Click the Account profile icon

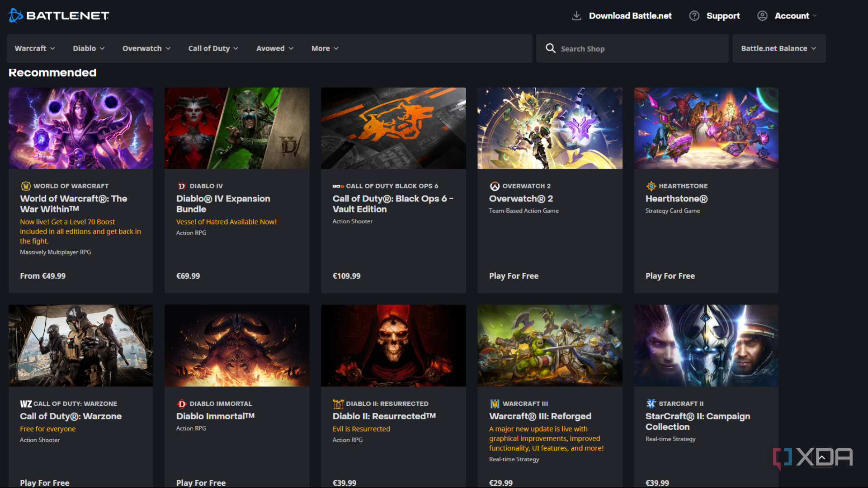click(x=762, y=16)
